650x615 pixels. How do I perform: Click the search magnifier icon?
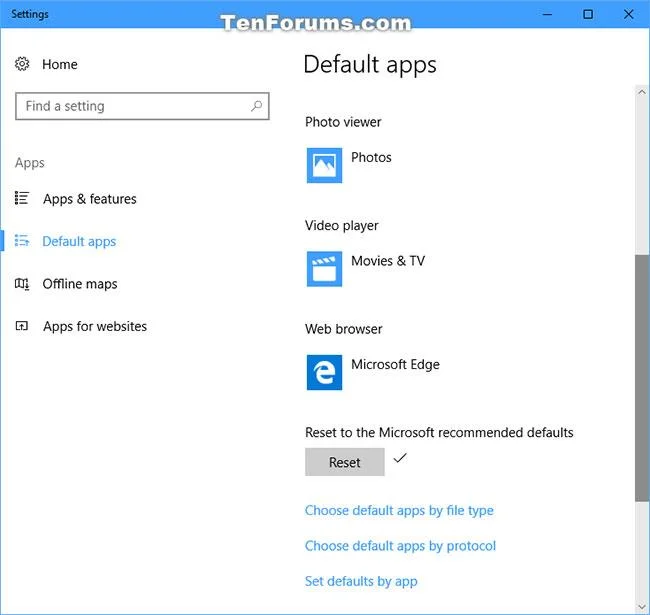tap(256, 106)
